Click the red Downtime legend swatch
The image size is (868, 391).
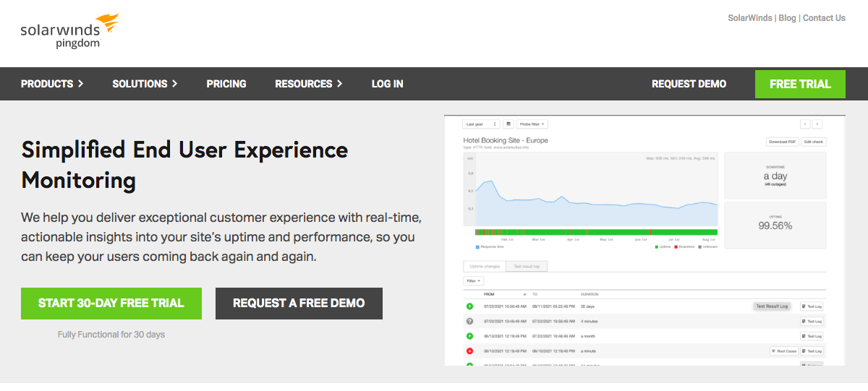(x=676, y=246)
